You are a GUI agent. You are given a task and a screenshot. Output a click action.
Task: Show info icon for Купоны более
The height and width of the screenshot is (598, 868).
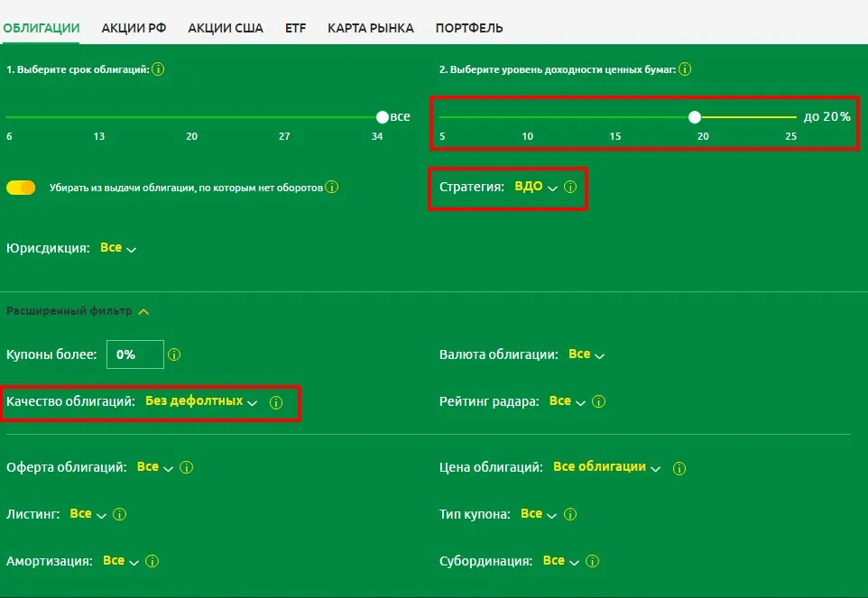coord(174,354)
